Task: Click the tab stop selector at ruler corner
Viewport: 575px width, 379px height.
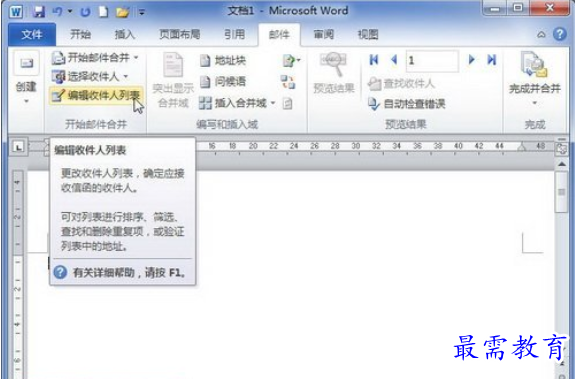Action: pyautogui.click(x=18, y=147)
